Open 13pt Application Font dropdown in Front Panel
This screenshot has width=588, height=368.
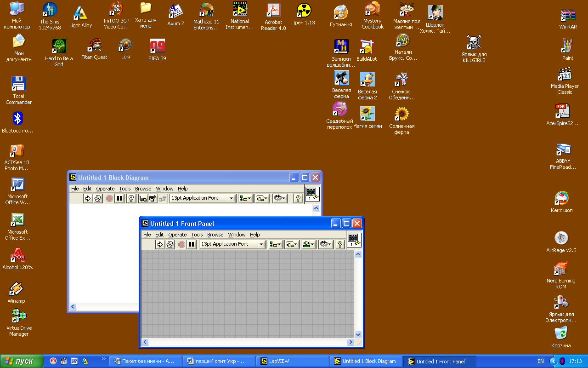click(232, 244)
